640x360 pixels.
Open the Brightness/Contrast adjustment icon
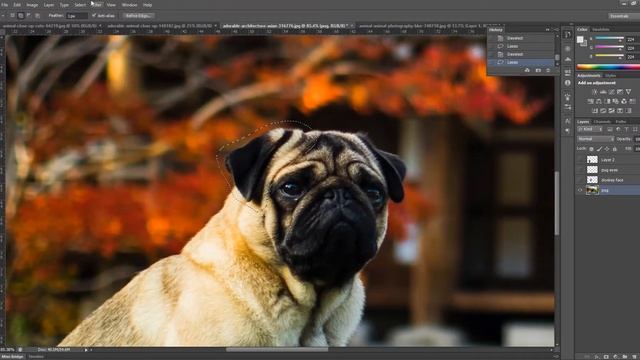tap(594, 92)
